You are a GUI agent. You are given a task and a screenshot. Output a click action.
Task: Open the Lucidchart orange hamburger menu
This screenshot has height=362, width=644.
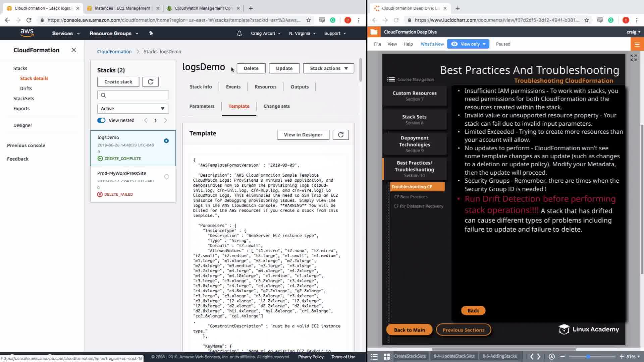tap(637, 44)
